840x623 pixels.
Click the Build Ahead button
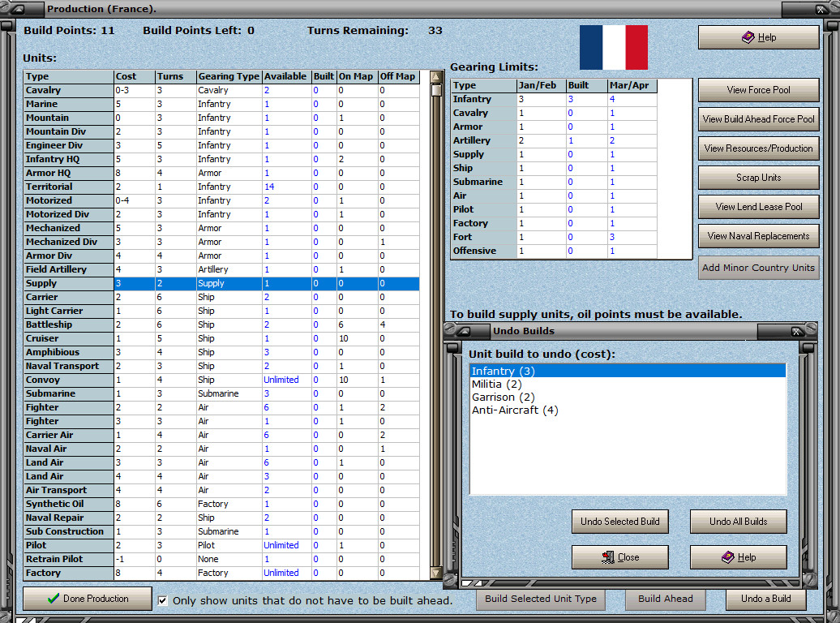665,599
